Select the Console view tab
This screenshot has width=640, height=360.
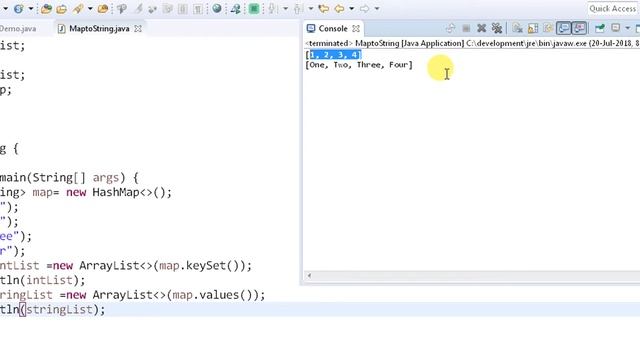pos(333,29)
